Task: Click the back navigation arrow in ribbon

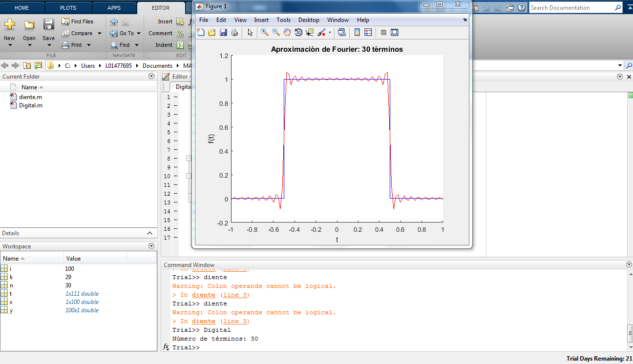Action: click(x=114, y=21)
